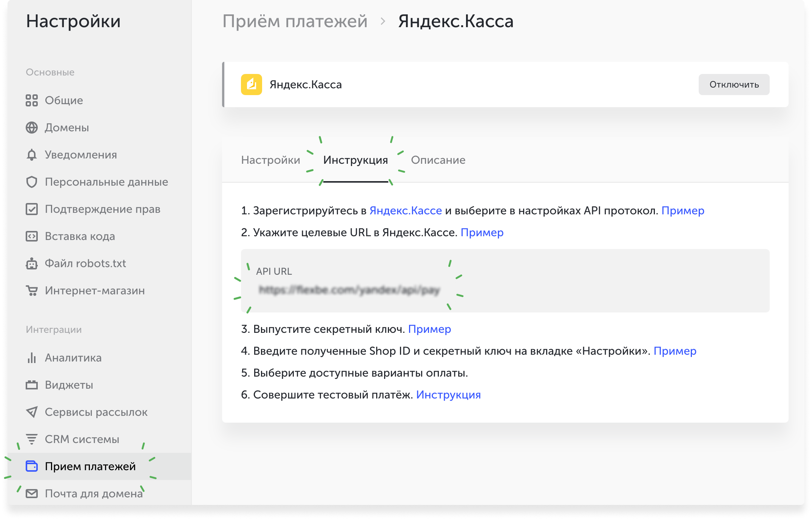The width and height of the screenshot is (812, 520).
Task: Click the Прием платежей wallet icon
Action: pyautogui.click(x=32, y=466)
